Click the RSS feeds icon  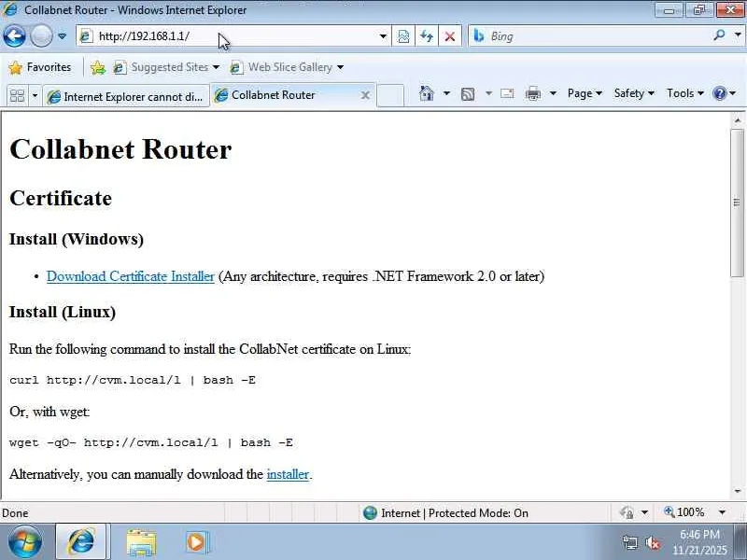468,94
